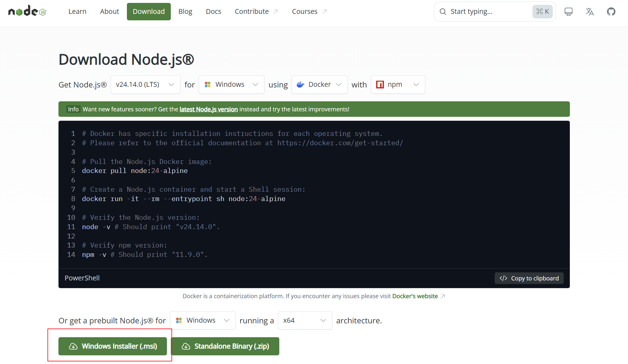The image size is (628, 364).
Task: Open the npm package manager dropdown
Action: pyautogui.click(x=398, y=84)
